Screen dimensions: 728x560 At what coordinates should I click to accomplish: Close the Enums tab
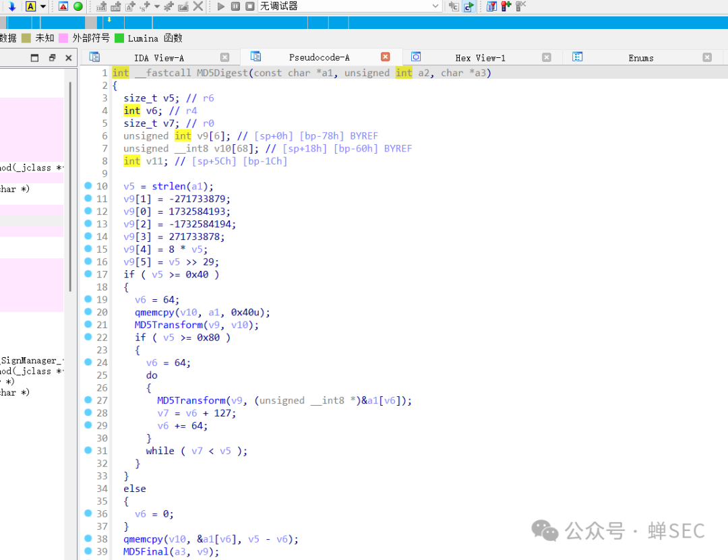point(707,57)
